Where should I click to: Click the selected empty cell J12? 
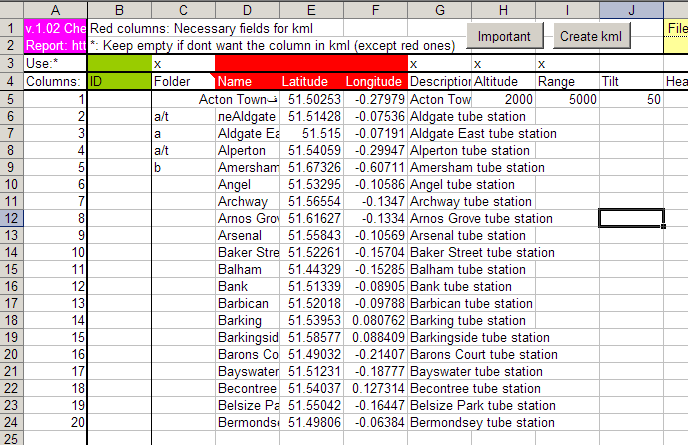(x=632, y=218)
